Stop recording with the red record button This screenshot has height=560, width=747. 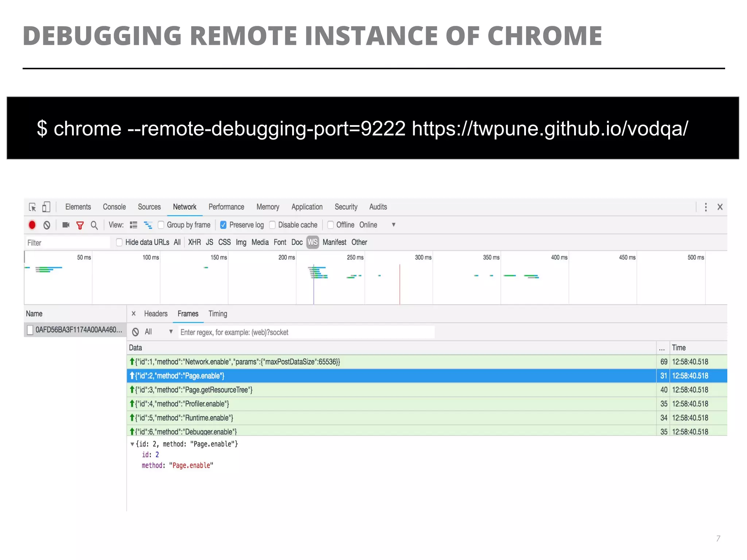click(x=32, y=225)
